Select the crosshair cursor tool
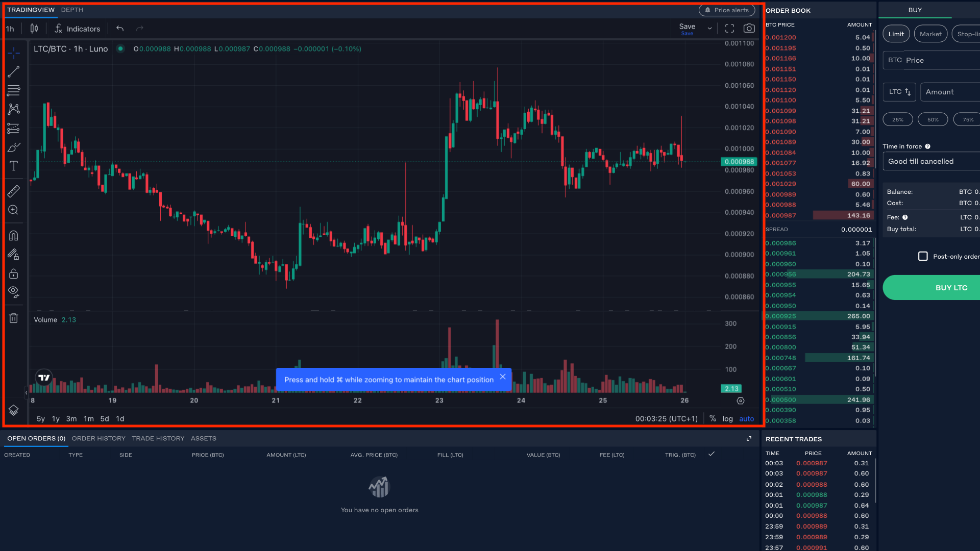Screen dimensions: 980x551 [14, 53]
